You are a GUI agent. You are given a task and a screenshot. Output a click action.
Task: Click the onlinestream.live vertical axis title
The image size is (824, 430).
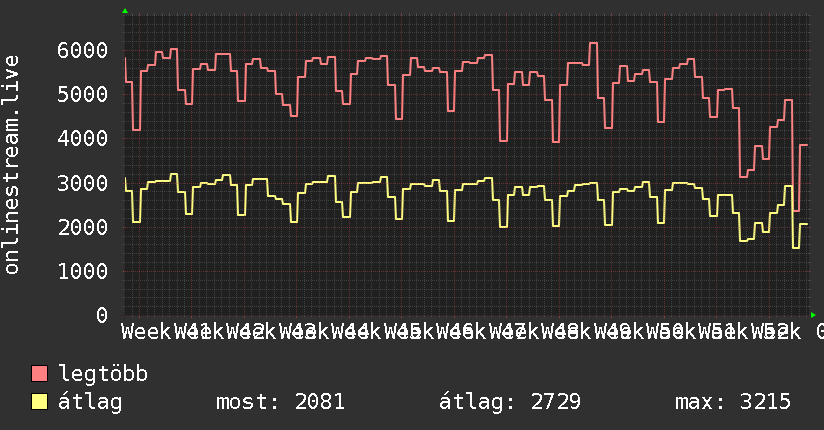click(x=12, y=165)
